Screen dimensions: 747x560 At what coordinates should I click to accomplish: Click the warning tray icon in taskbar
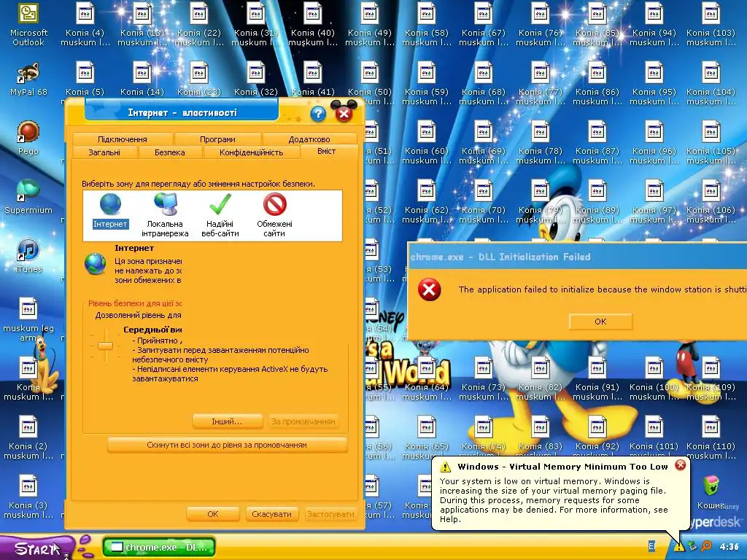pyautogui.click(x=678, y=546)
